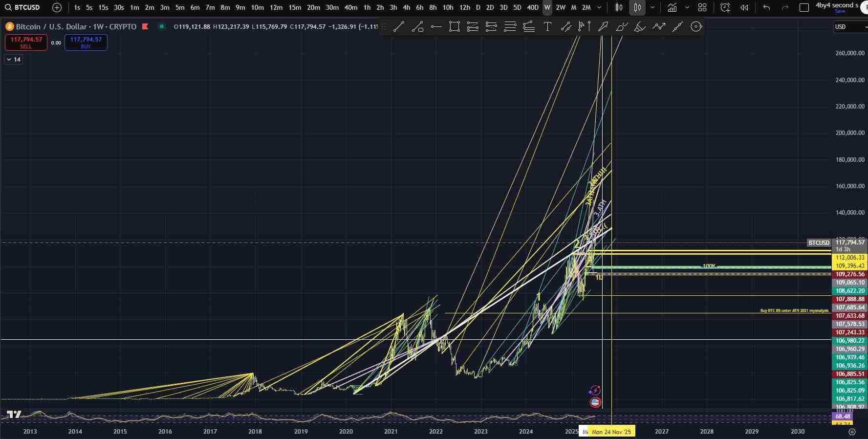Undo last action with undo arrow
The height and width of the screenshot is (439, 868).
[766, 7]
